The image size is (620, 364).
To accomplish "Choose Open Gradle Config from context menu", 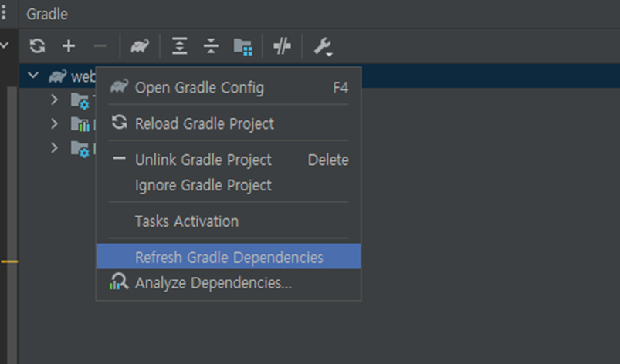I will click(229, 87).
